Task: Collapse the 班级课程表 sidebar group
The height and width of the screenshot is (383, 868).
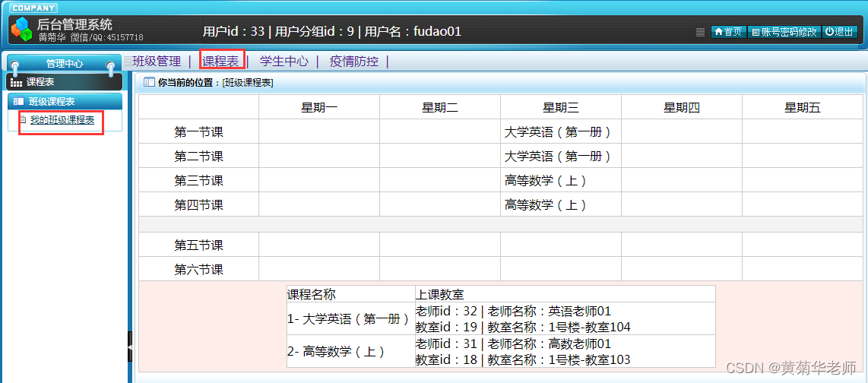Action: click(x=65, y=101)
